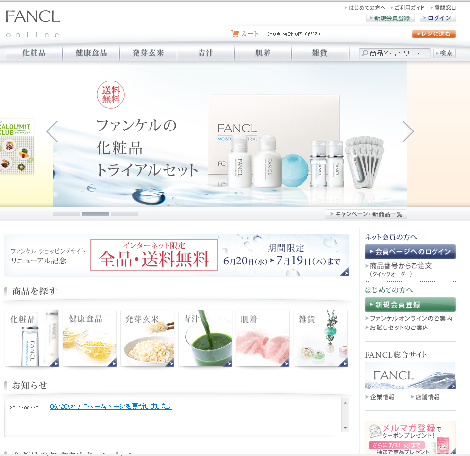Open the 雑貨 menu tab
The width and height of the screenshot is (470, 456).
(320, 53)
